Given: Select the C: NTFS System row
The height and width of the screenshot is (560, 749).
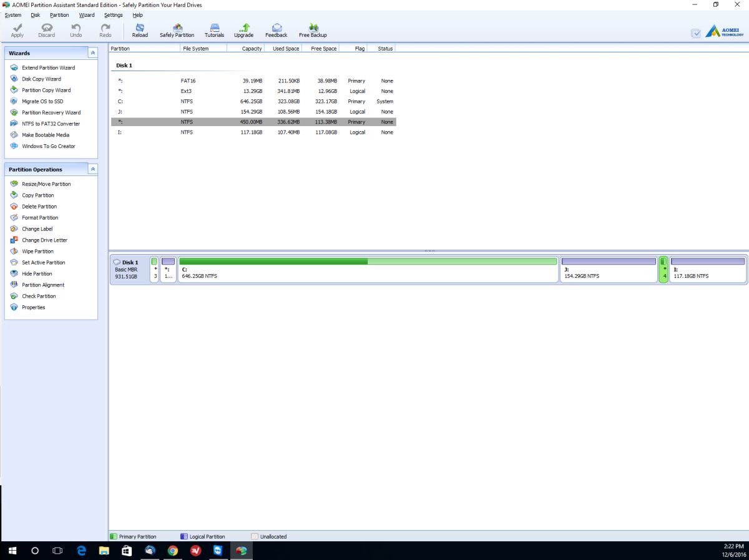Looking at the screenshot, I should click(x=253, y=101).
